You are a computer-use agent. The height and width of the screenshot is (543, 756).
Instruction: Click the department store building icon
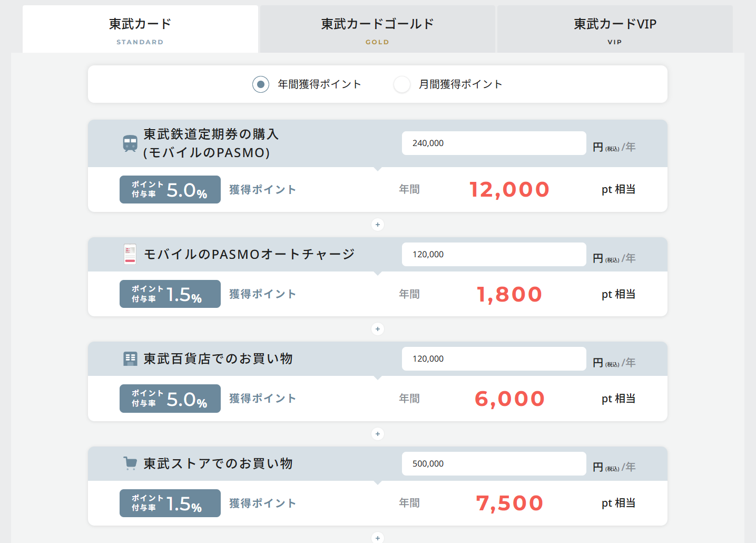coord(130,359)
